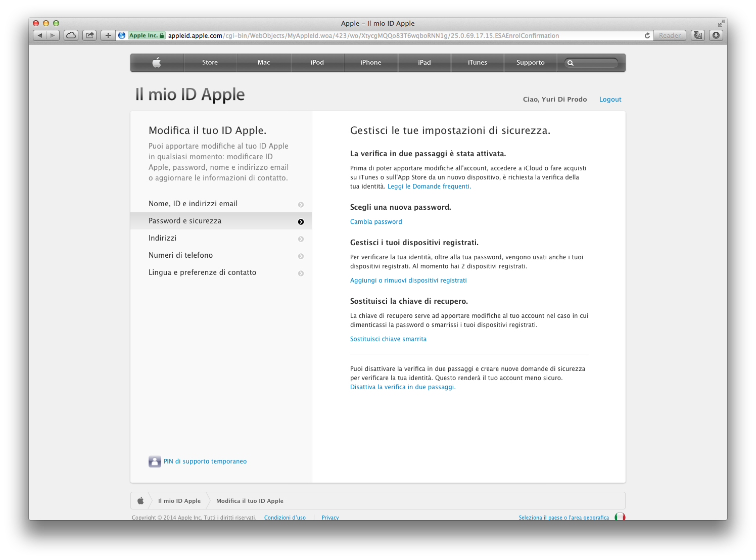The image size is (756, 560).
Task: Add bookmark with the plus button
Action: [x=108, y=35]
